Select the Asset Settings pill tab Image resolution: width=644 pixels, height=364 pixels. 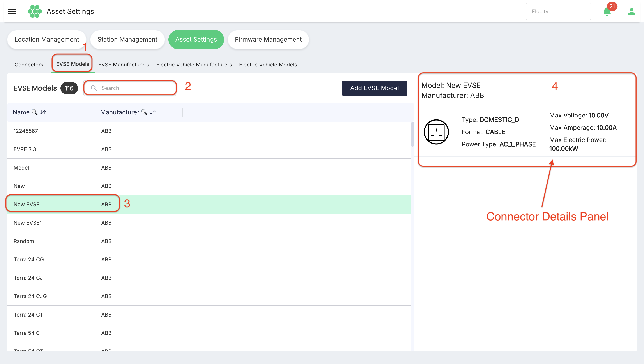tap(196, 40)
